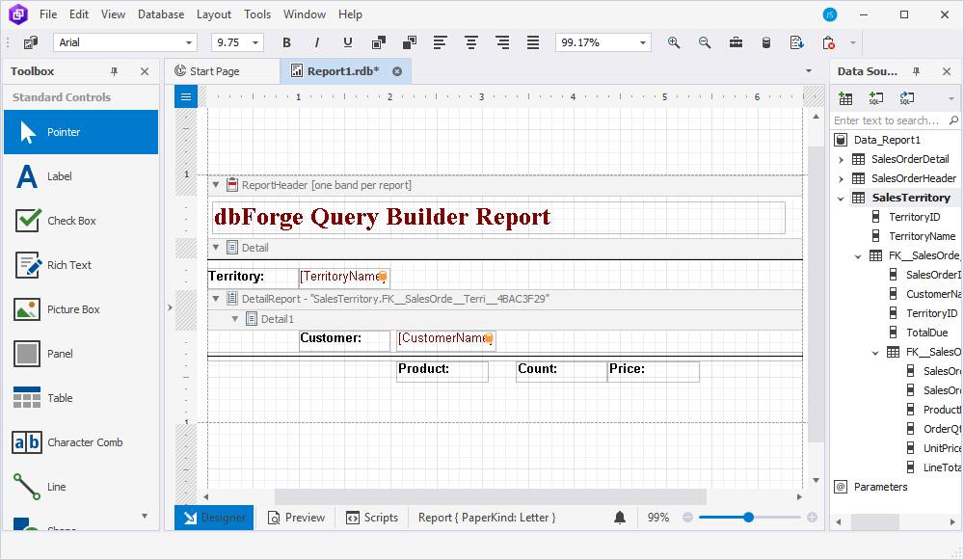Screen dimensions: 964x560
Task: Switch to the Scripts tab
Action: (372, 518)
